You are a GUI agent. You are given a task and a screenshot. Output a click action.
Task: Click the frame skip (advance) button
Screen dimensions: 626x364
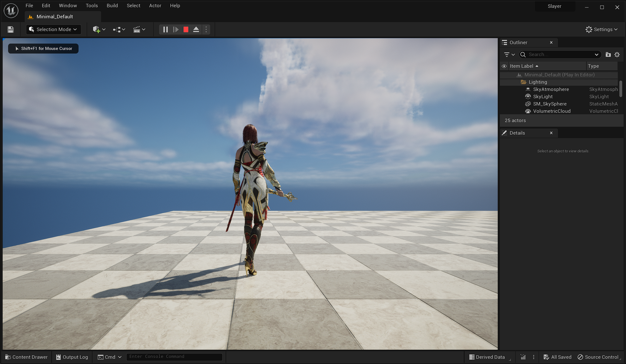[176, 29]
